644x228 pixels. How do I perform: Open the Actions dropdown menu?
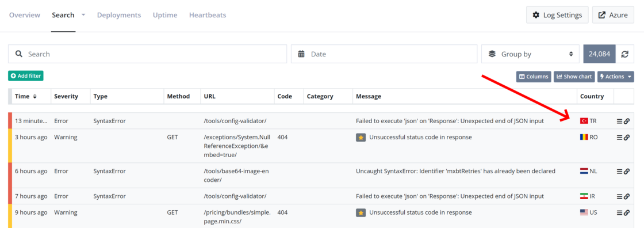tap(616, 77)
